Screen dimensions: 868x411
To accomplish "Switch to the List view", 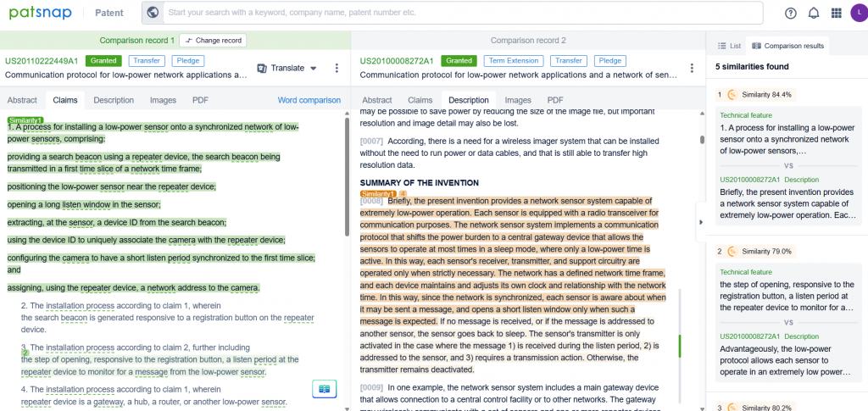I will pos(729,46).
